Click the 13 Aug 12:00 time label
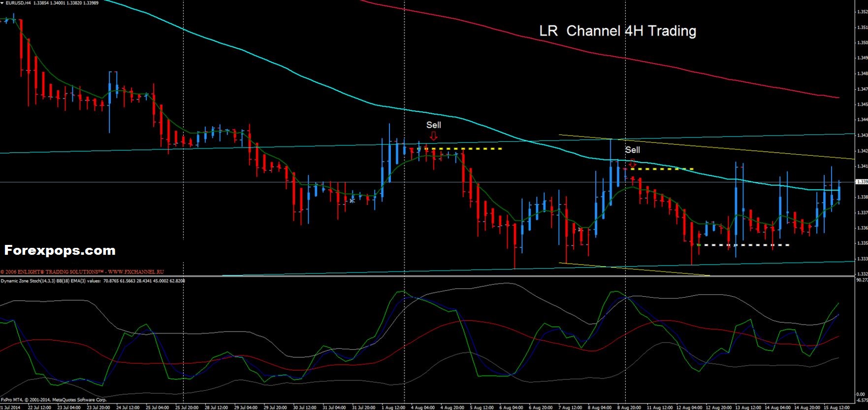868x410 pixels. pyautogui.click(x=747, y=408)
